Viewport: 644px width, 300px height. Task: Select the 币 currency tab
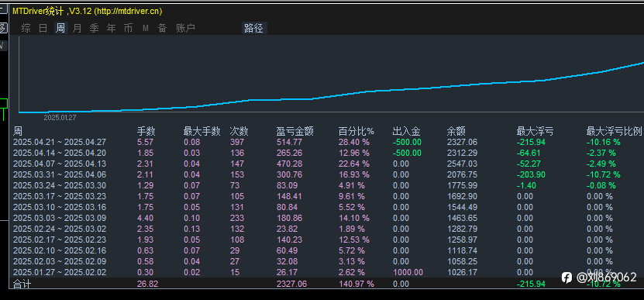[129, 29]
